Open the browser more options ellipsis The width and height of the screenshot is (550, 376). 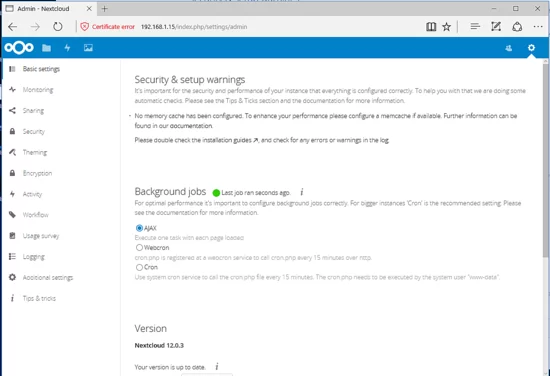[x=538, y=27]
